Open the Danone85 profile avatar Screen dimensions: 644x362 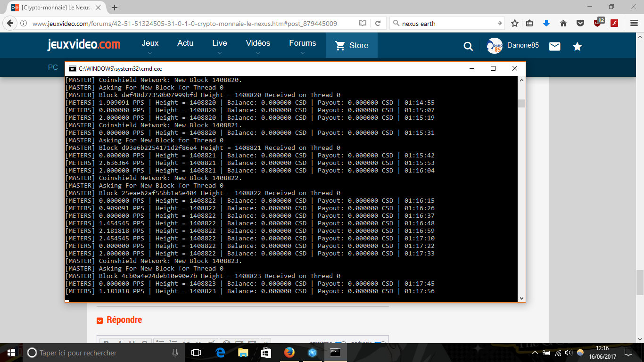495,46
